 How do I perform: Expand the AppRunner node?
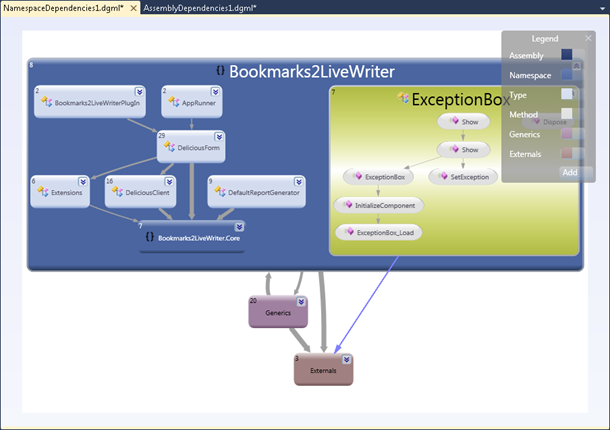(x=216, y=92)
